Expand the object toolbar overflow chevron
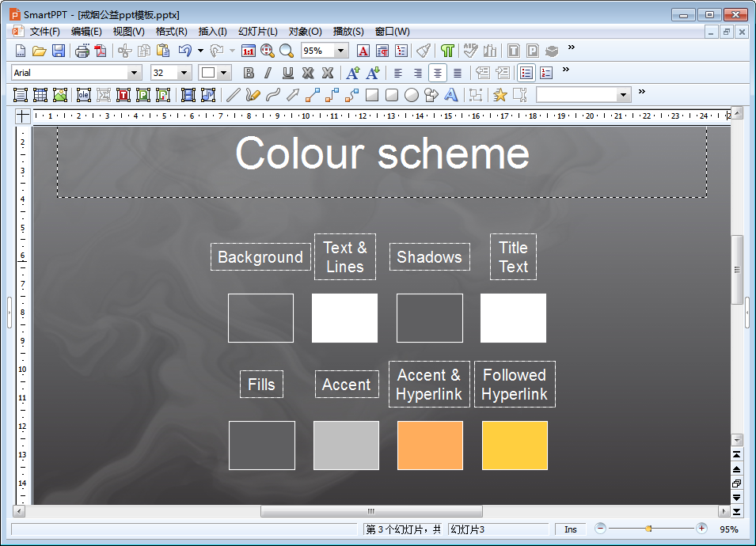The image size is (756, 546). [642, 92]
